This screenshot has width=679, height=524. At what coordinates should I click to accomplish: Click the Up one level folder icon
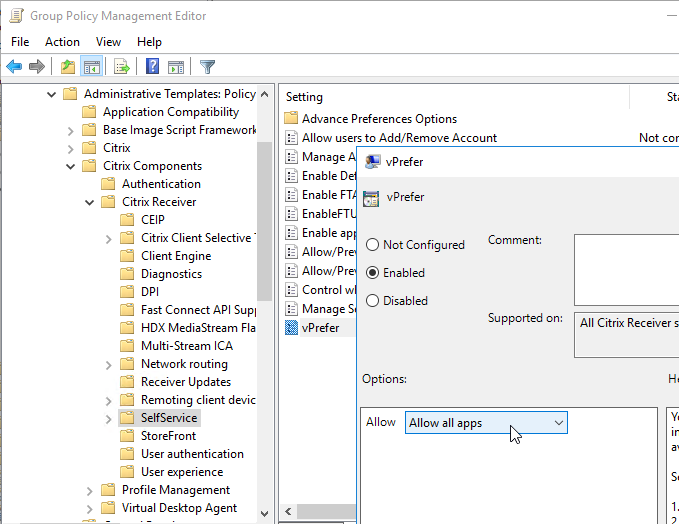click(x=68, y=67)
